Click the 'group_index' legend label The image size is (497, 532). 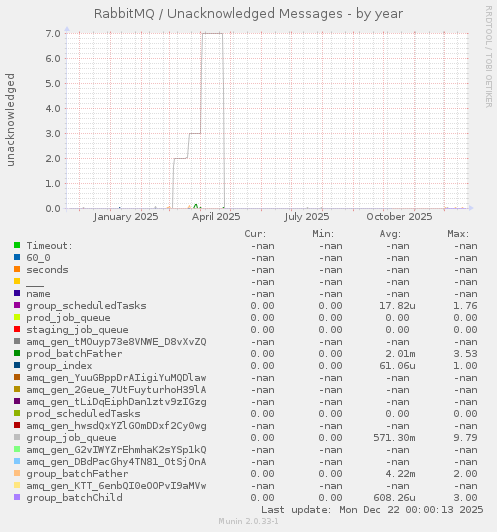tap(59, 366)
